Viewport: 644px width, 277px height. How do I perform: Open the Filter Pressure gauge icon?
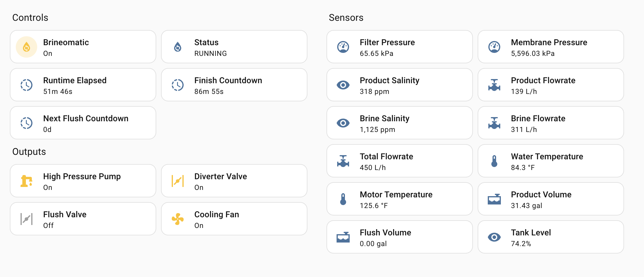tap(343, 47)
